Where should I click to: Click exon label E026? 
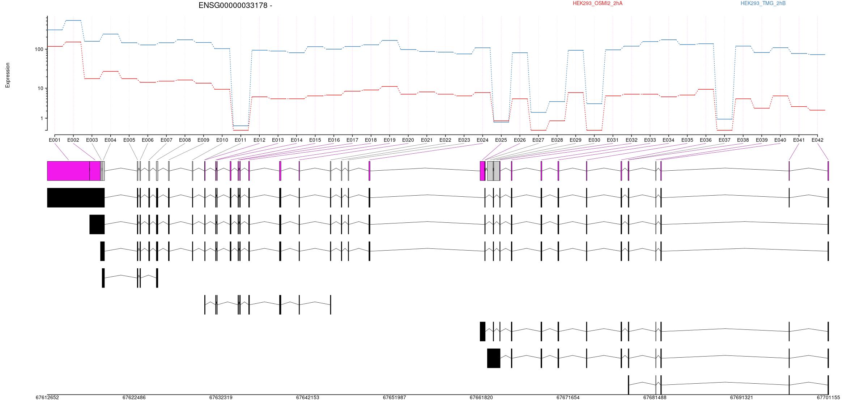coord(520,140)
